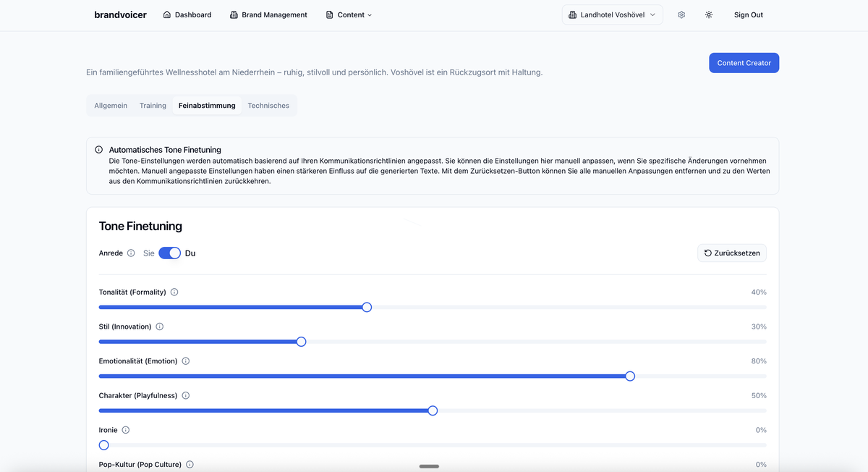Click the drag handle at the page bottom

pyautogui.click(x=429, y=467)
